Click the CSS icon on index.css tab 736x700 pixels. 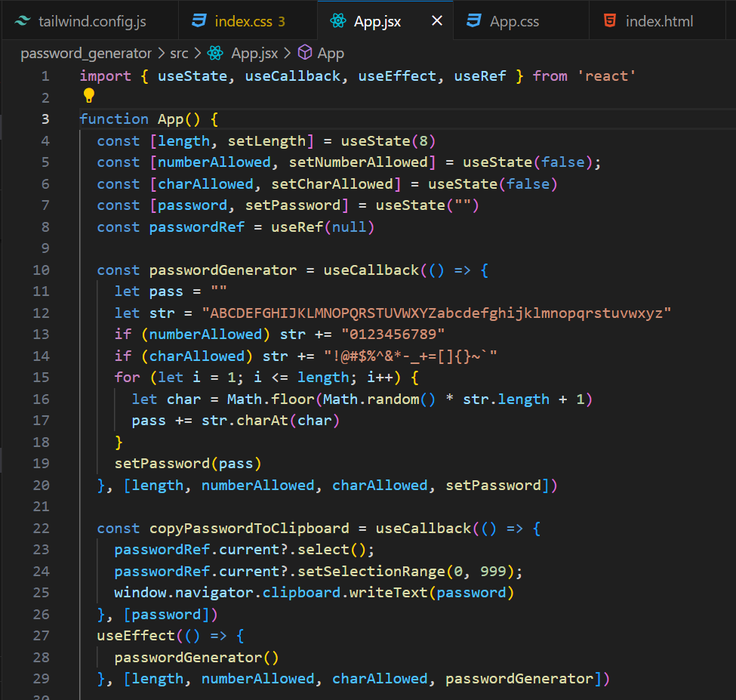(199, 21)
